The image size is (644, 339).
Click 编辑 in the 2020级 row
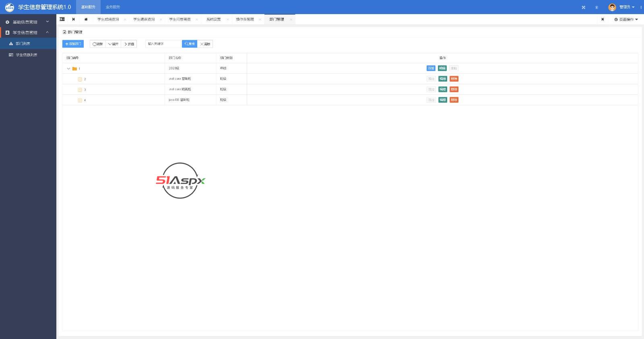pyautogui.click(x=442, y=68)
